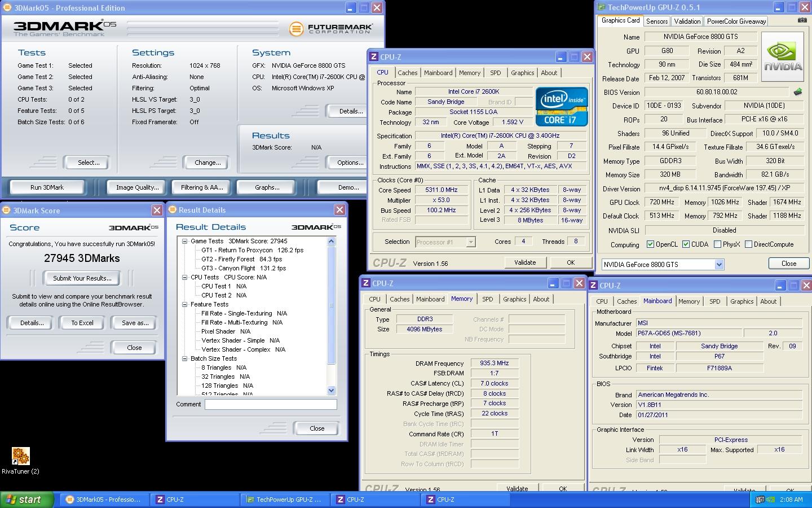The height and width of the screenshot is (508, 812).
Task: Toggle the CUDA checkbox in GPU-Z
Action: tap(686, 244)
